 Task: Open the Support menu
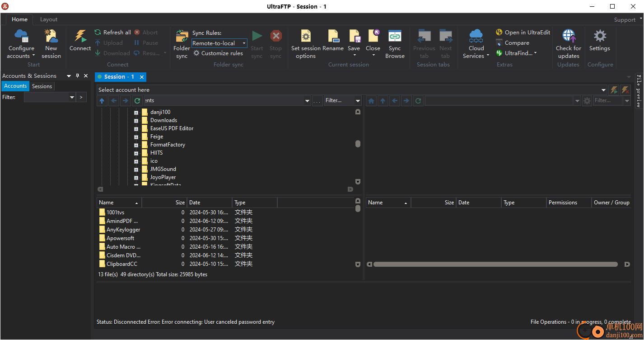click(628, 19)
